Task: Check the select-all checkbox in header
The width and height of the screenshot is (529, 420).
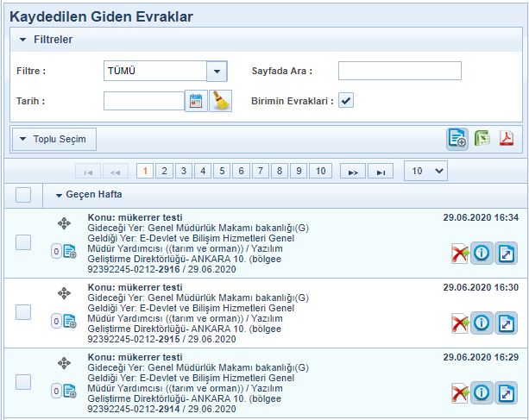Action: pos(23,195)
